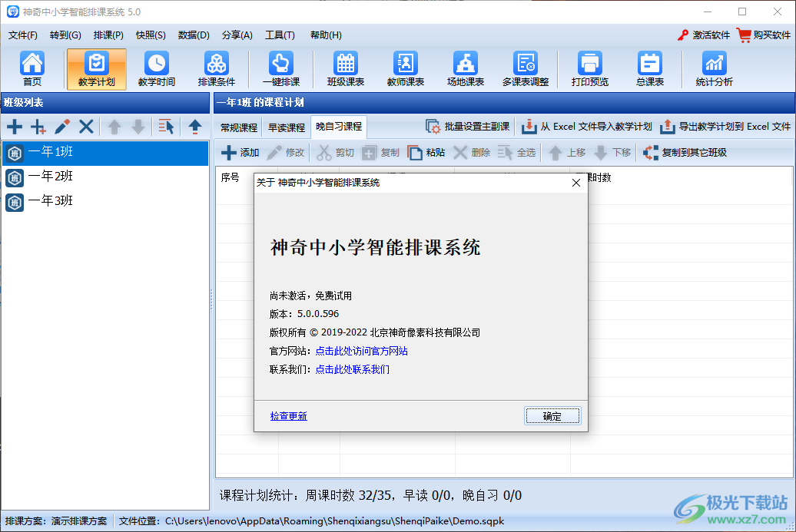Click 导出教学计划到 Excel 文件
The width and height of the screenshot is (796, 532).
click(x=725, y=127)
